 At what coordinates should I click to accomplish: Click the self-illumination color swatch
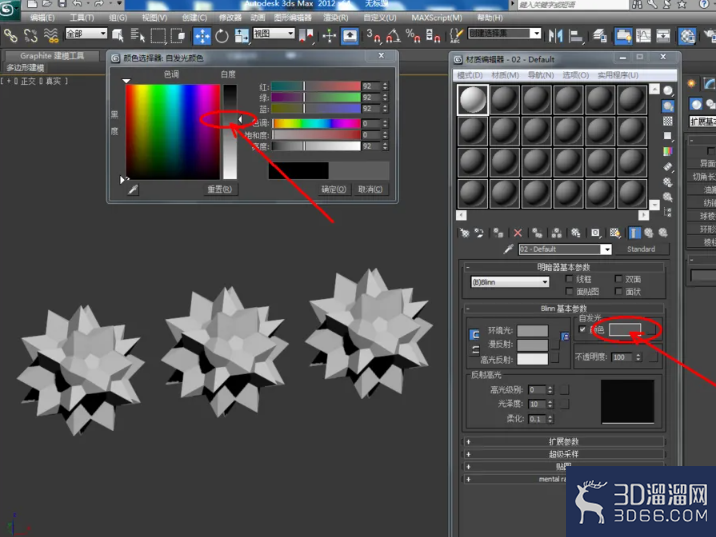pos(625,329)
